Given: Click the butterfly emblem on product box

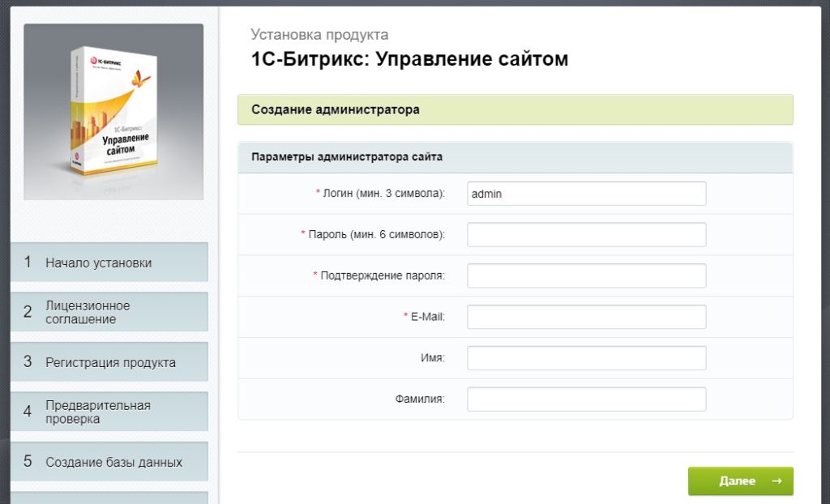Looking at the screenshot, I should (x=141, y=79).
